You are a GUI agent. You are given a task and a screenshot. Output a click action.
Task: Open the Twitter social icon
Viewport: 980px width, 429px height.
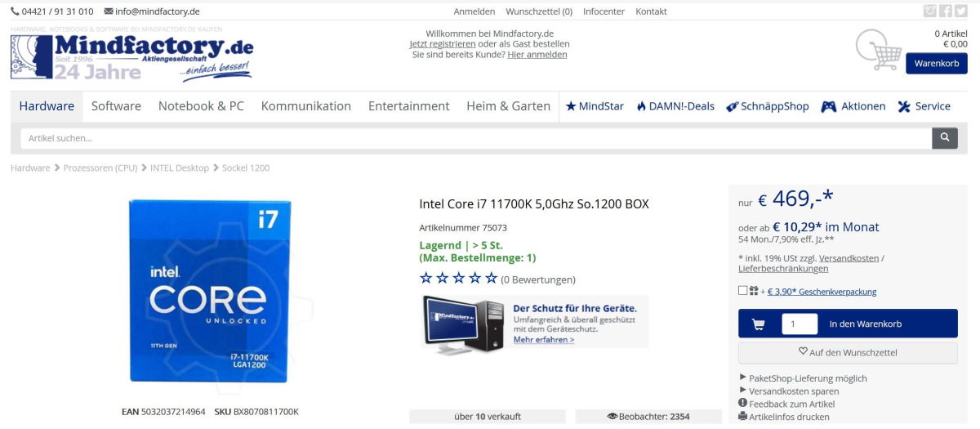pyautogui.click(x=961, y=11)
